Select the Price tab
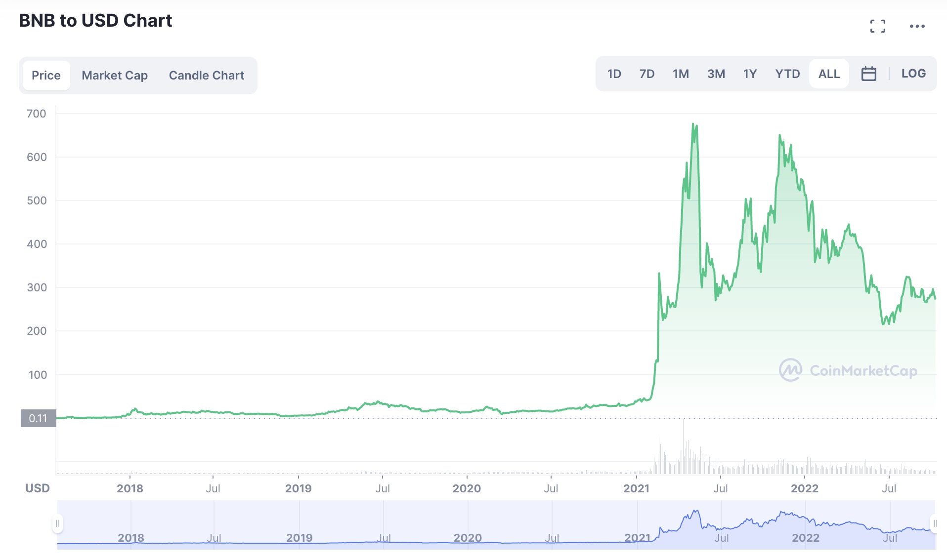 click(46, 76)
